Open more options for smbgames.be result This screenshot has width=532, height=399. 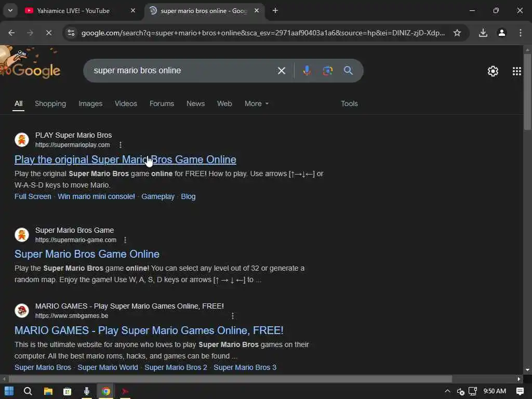[x=232, y=316]
